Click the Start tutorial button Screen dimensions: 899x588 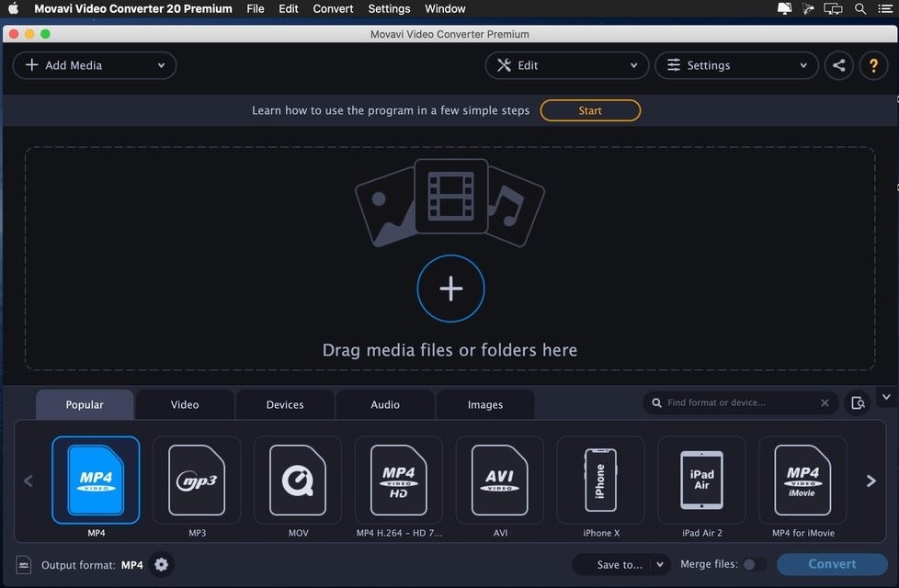(590, 110)
